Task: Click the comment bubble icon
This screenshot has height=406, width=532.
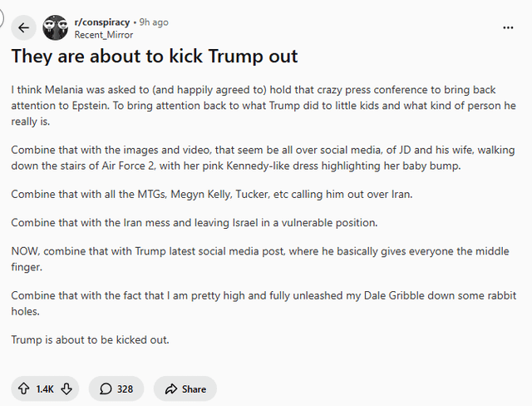Action: point(106,389)
